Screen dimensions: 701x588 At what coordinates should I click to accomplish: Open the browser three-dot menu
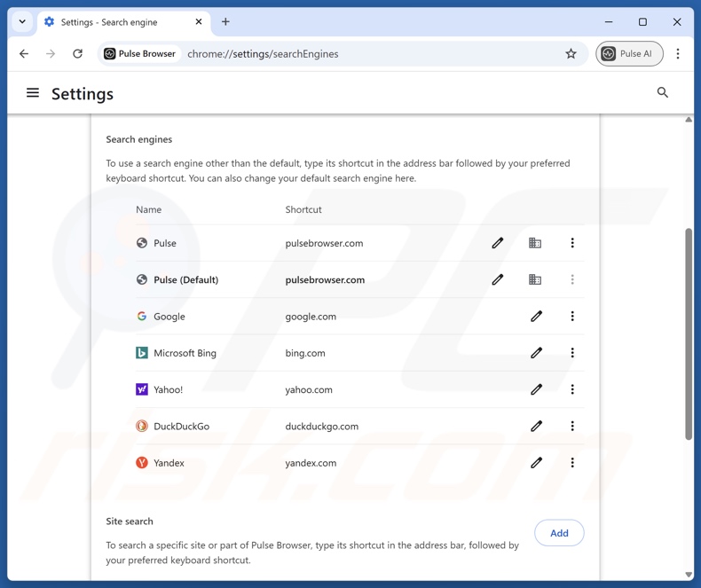pos(678,53)
